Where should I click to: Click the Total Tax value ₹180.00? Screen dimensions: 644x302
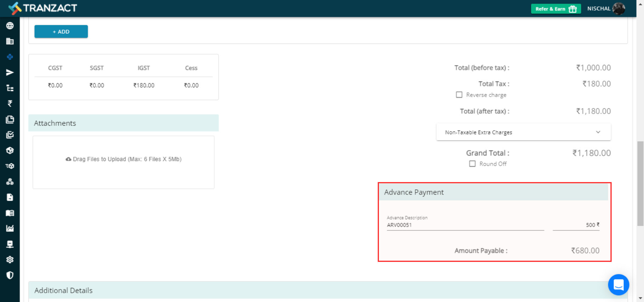597,84
